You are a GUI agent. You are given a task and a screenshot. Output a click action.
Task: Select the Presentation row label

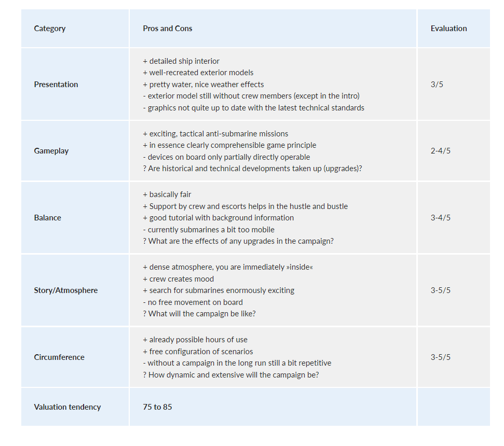point(56,85)
